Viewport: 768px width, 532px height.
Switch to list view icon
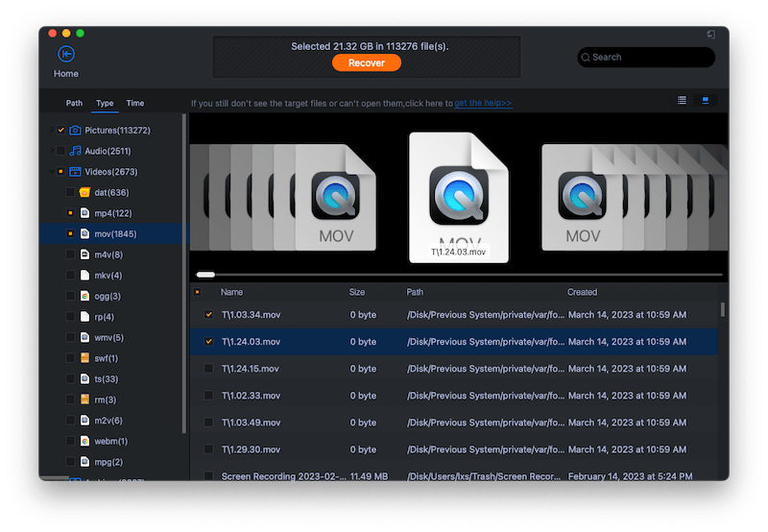(x=682, y=101)
